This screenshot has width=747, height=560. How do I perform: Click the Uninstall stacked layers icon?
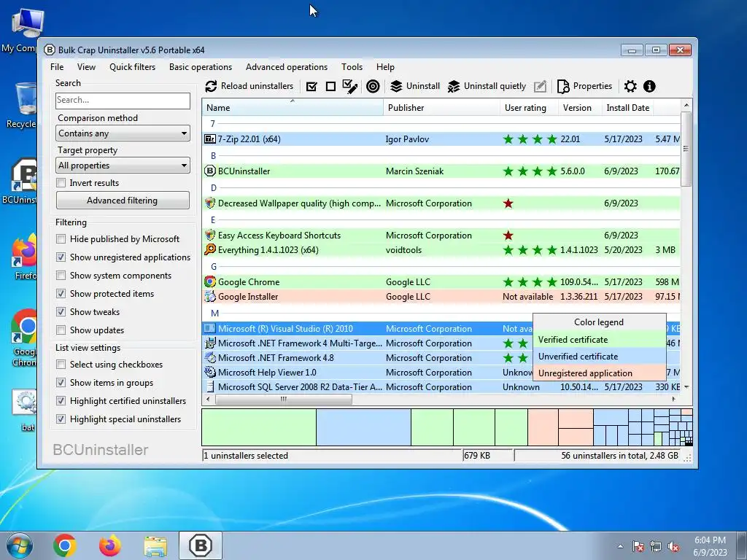pos(396,86)
